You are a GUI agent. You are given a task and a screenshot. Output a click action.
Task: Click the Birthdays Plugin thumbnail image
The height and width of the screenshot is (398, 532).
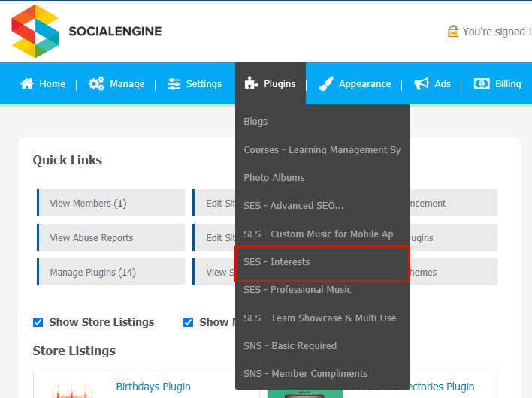pos(71,390)
